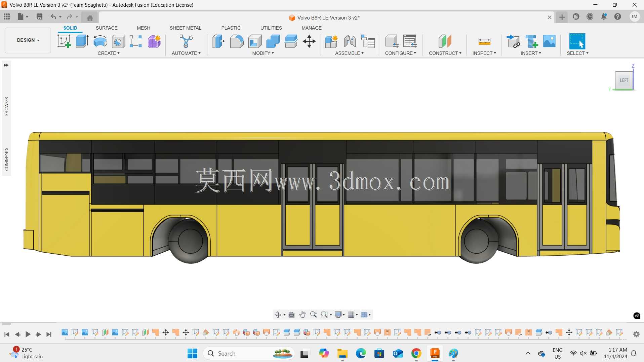This screenshot has width=644, height=362.
Task: Select the Hole tool
Action: 118,41
